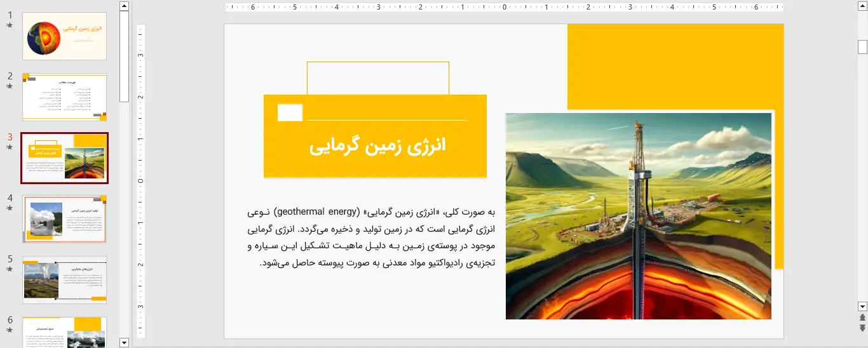Select the geothermal drilling rig picture on the slide
868x348 pixels.
(639, 216)
